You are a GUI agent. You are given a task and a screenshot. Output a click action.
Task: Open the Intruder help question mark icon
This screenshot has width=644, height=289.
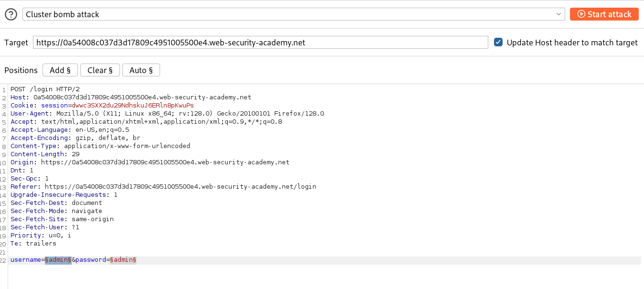(x=11, y=14)
